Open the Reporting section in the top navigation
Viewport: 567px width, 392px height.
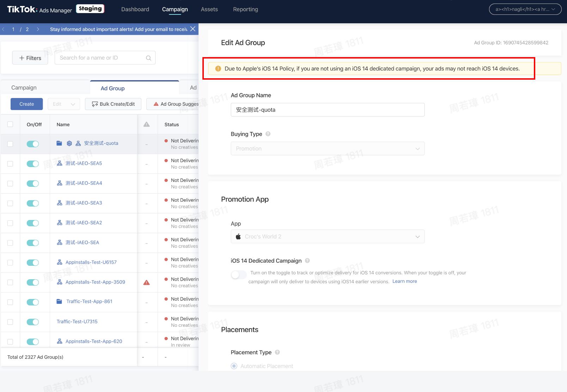[x=245, y=9]
